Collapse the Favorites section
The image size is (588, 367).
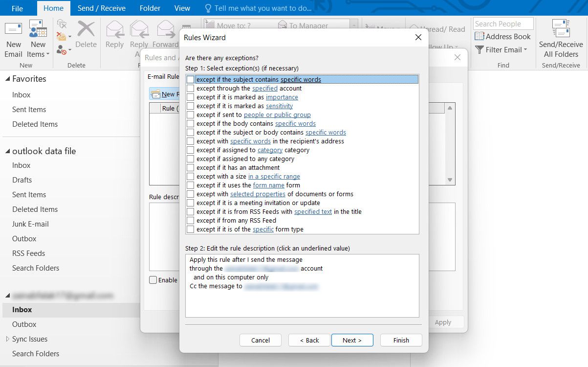click(x=7, y=79)
